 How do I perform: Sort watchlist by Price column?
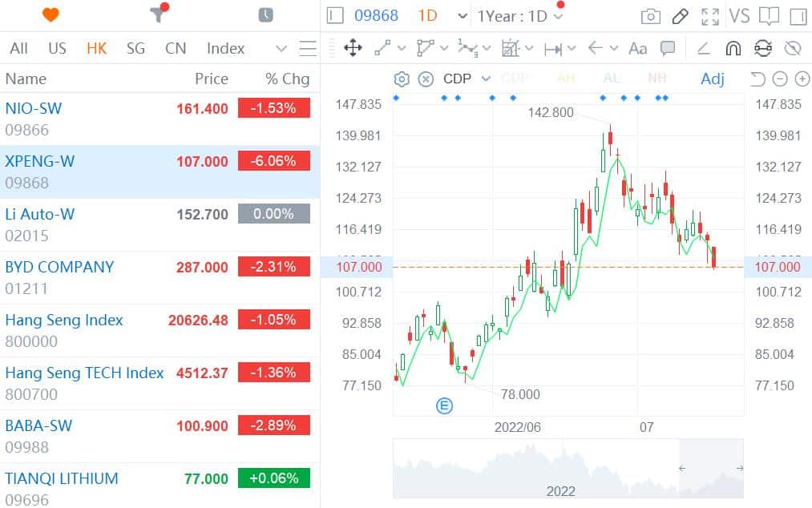[212, 79]
